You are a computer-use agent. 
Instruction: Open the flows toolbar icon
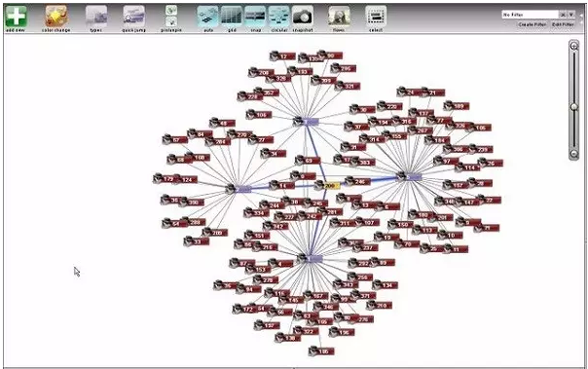(339, 17)
